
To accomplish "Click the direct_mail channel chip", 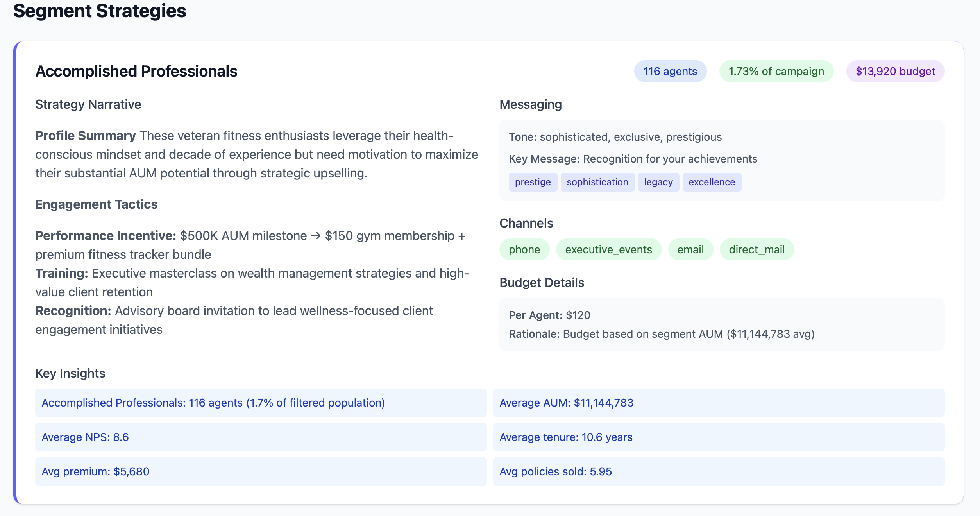I will point(756,249).
